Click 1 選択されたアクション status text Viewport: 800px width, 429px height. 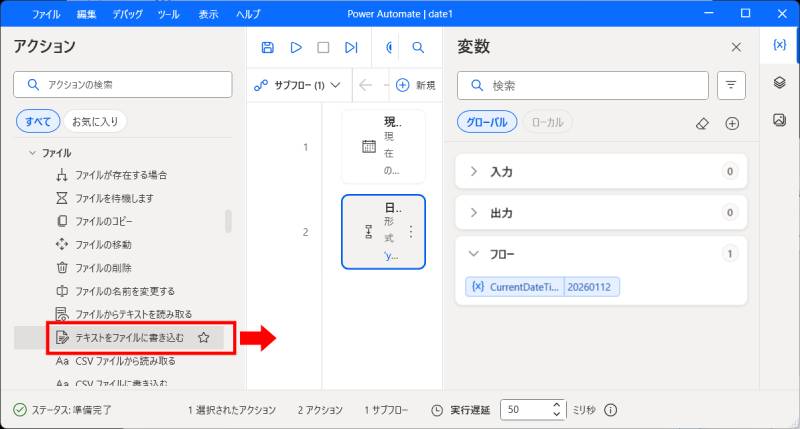[232, 410]
